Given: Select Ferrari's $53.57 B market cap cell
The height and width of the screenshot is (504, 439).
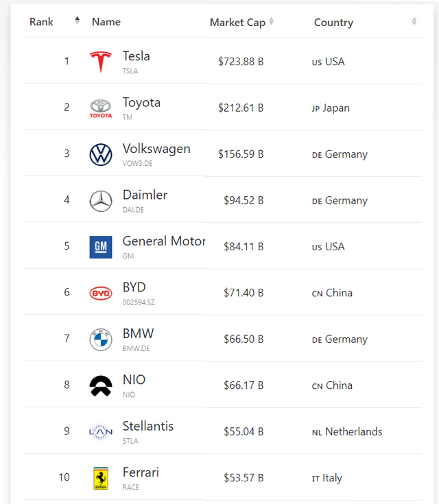Looking at the screenshot, I should pyautogui.click(x=244, y=478).
